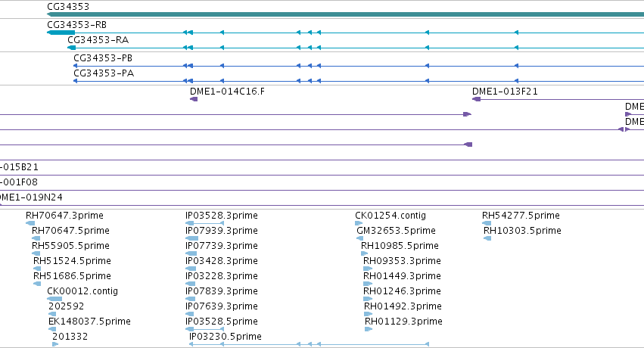Select the IP03528.3prime feature glyph

pos(204,223)
